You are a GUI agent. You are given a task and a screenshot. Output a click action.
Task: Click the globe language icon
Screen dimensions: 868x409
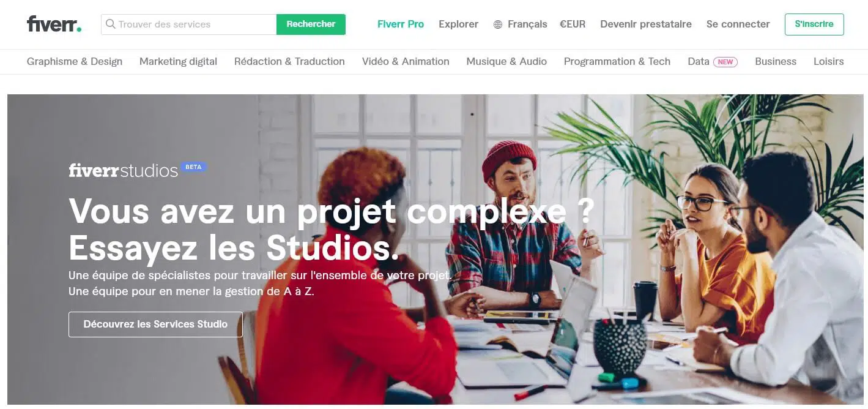click(498, 24)
